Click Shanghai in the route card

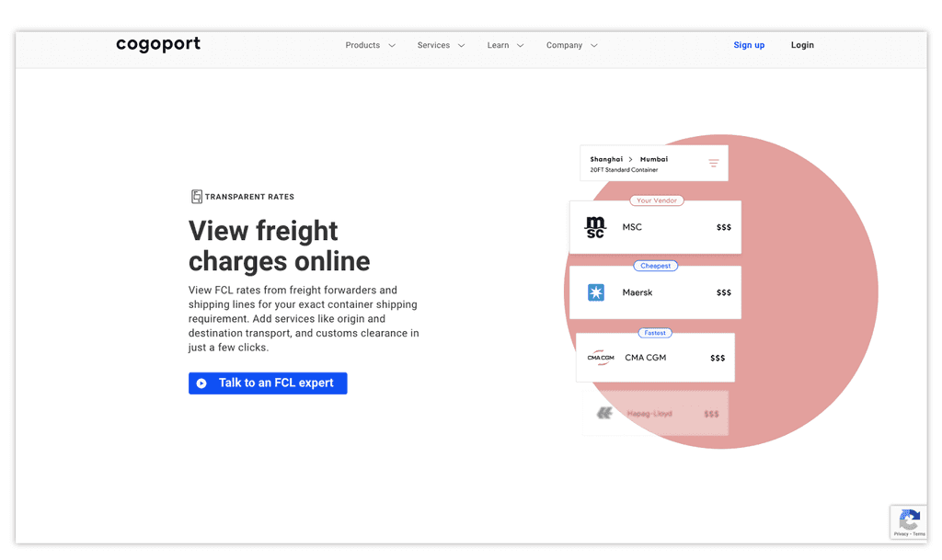tap(606, 159)
